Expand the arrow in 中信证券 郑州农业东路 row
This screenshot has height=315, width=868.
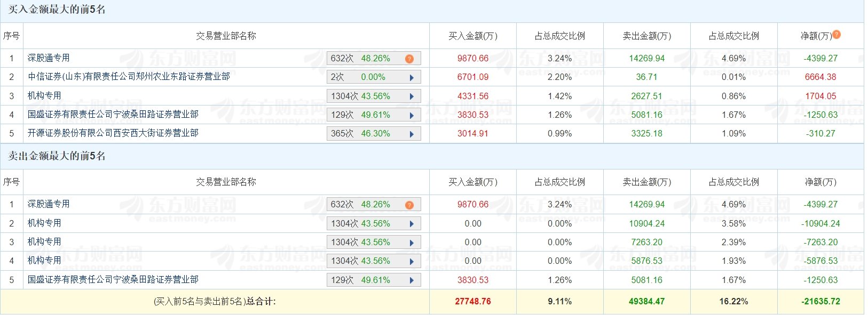(412, 77)
